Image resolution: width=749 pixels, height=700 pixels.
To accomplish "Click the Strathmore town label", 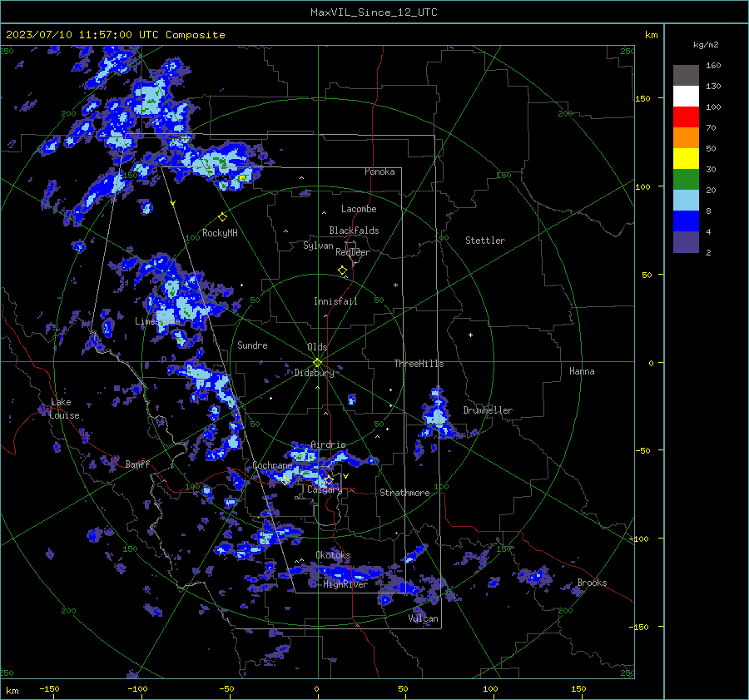I will pos(404,493).
